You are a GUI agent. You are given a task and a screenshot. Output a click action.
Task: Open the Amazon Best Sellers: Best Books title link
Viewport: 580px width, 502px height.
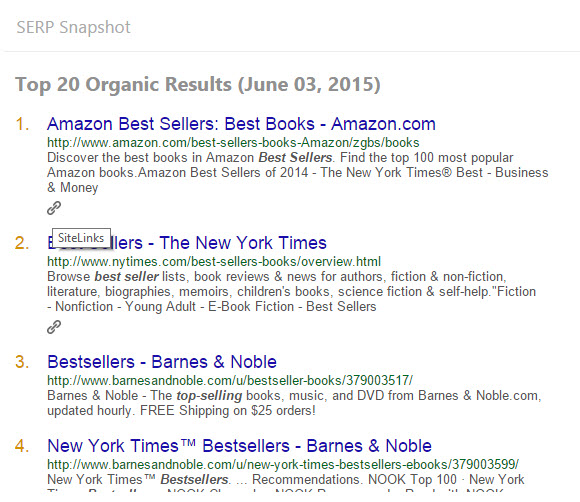click(241, 124)
